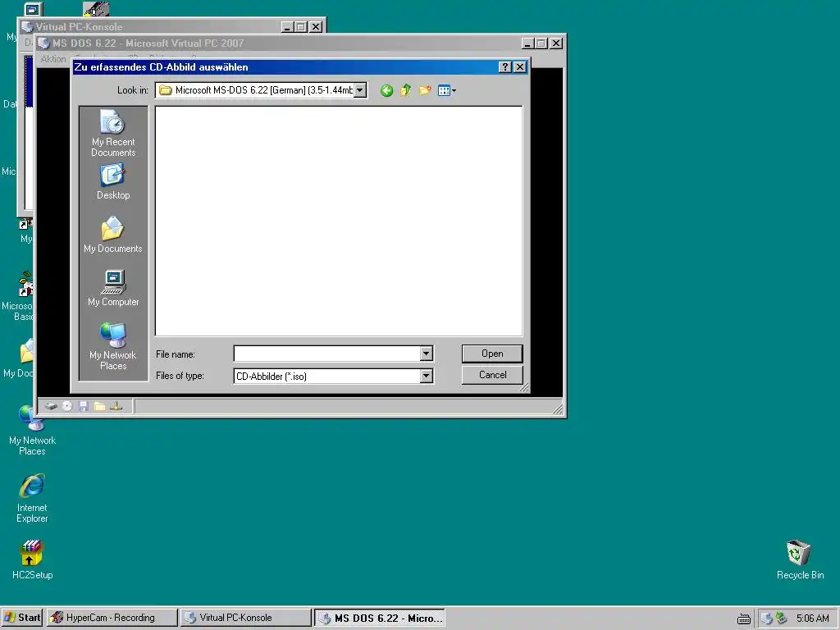Open My Documents in dialog sidebar
Viewport: 840px width, 630px height.
(113, 235)
